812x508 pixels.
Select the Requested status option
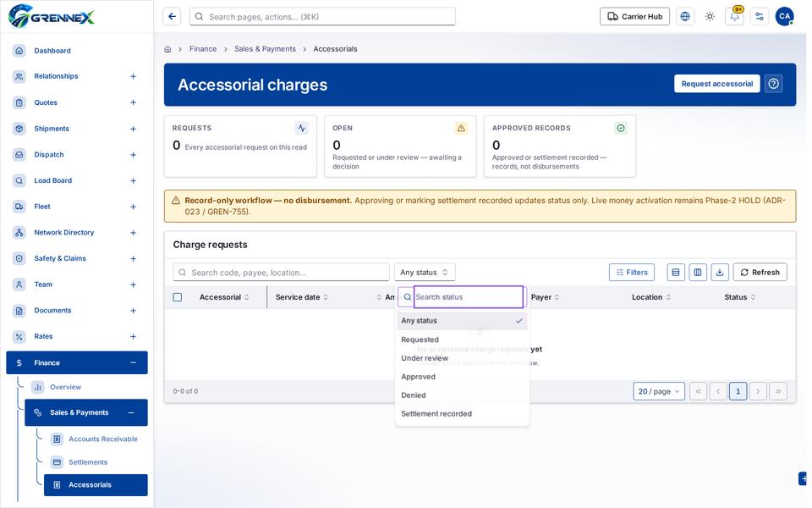(462, 340)
